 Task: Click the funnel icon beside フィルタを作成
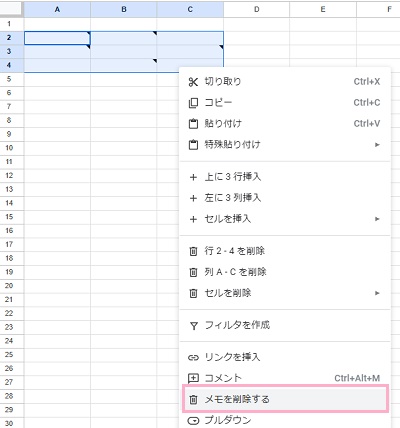click(x=194, y=326)
